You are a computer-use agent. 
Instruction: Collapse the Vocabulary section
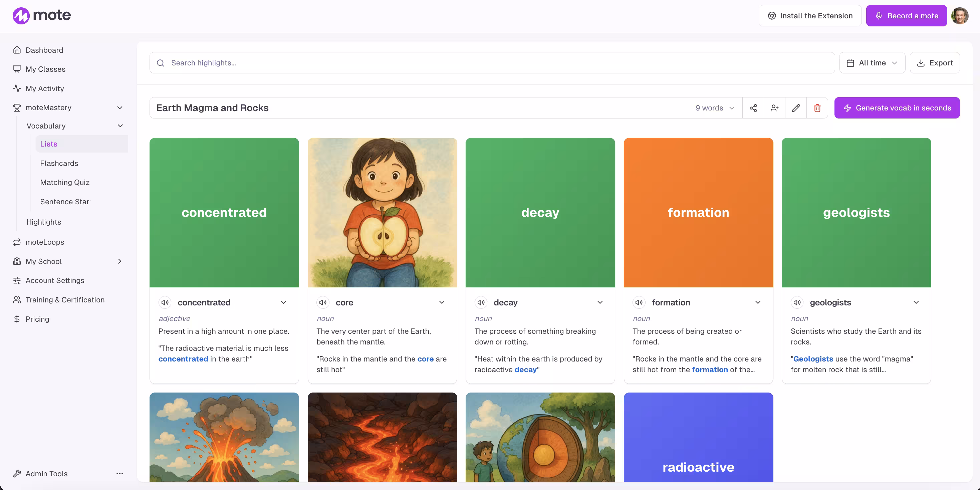coord(120,126)
